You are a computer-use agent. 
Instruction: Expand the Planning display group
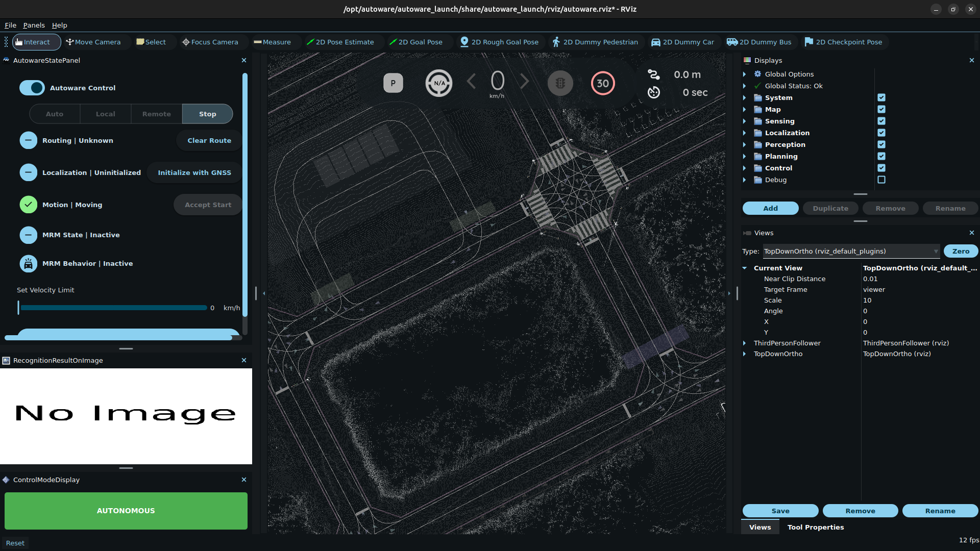tap(745, 156)
